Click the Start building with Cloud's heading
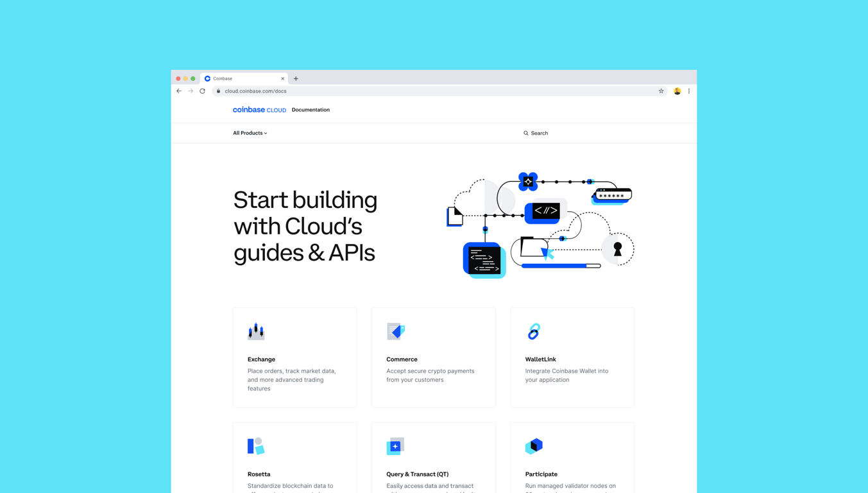Viewport: 868px width, 493px height. tap(305, 226)
